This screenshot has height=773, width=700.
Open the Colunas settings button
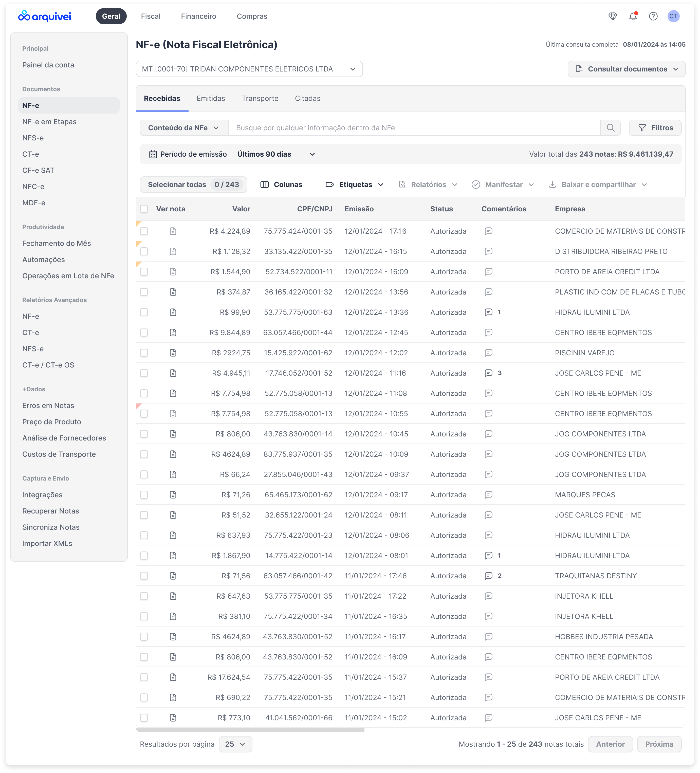coord(281,185)
